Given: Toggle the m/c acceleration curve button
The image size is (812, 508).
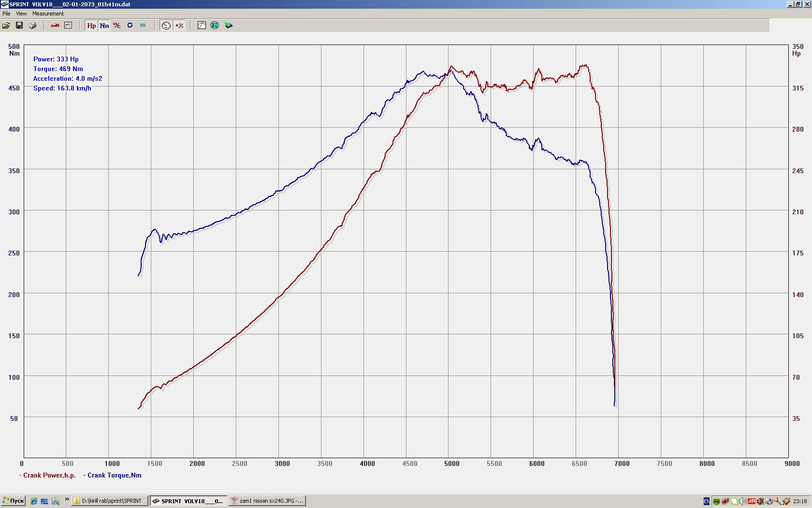Looking at the screenshot, I should 117,25.
